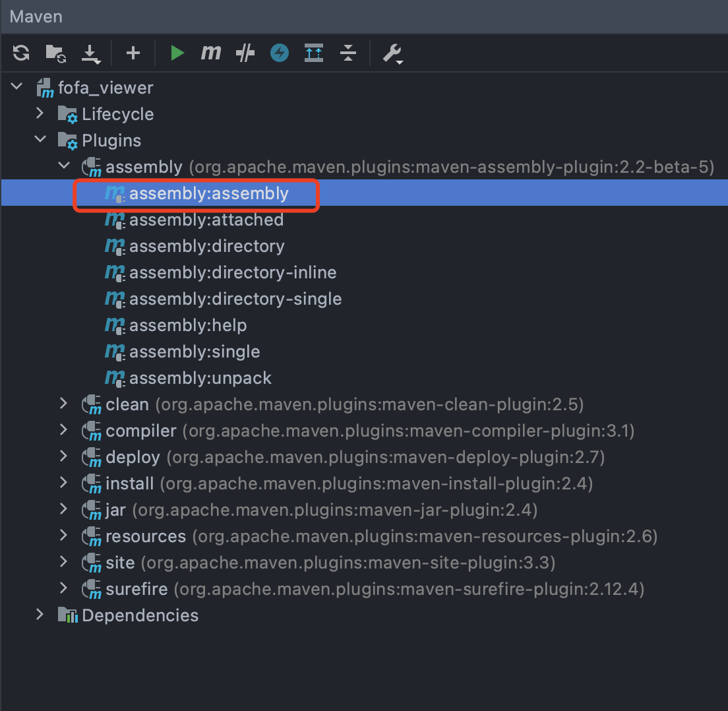The image size is (728, 711).
Task: Click the fofa_viewer project icon
Action: coord(45,88)
